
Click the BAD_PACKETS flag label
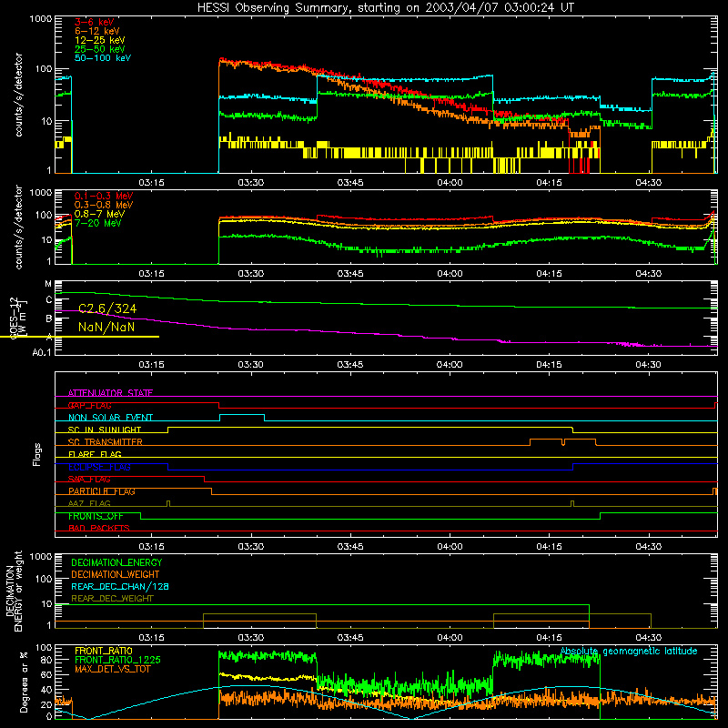(x=99, y=528)
